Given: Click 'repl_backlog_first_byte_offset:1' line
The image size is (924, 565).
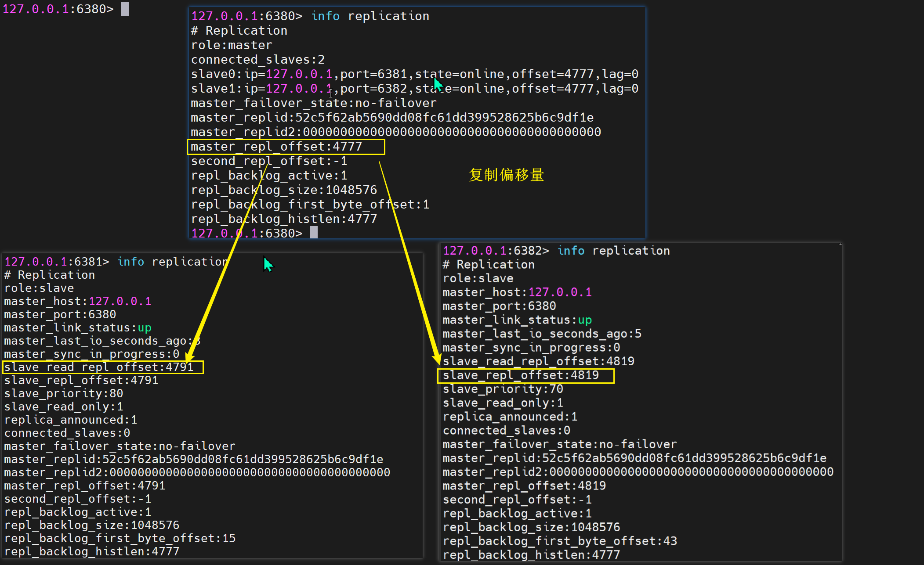Looking at the screenshot, I should click(310, 205).
